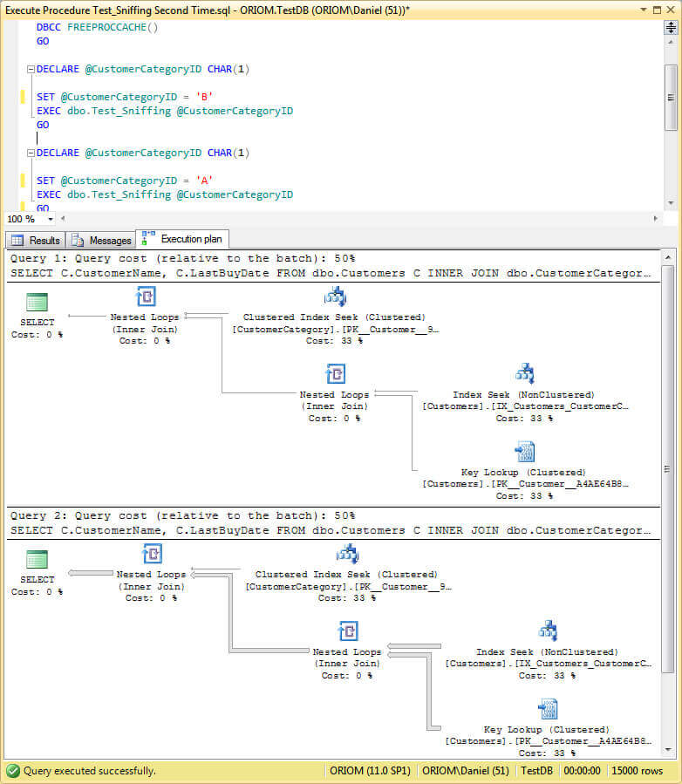The image size is (682, 784).
Task: Click the execution plan vertical scrollbar thumb
Action: (667, 469)
